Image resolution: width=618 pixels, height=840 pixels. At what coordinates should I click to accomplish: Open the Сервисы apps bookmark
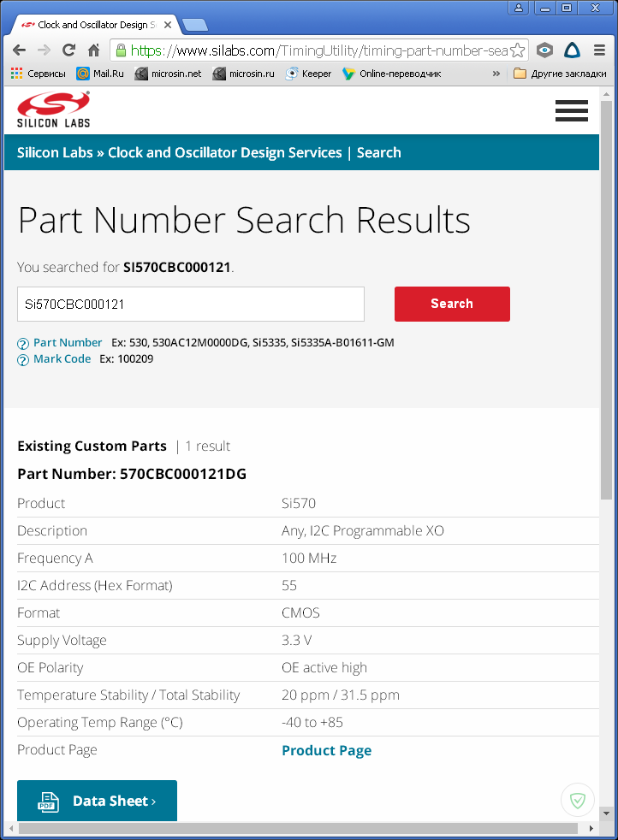click(38, 74)
